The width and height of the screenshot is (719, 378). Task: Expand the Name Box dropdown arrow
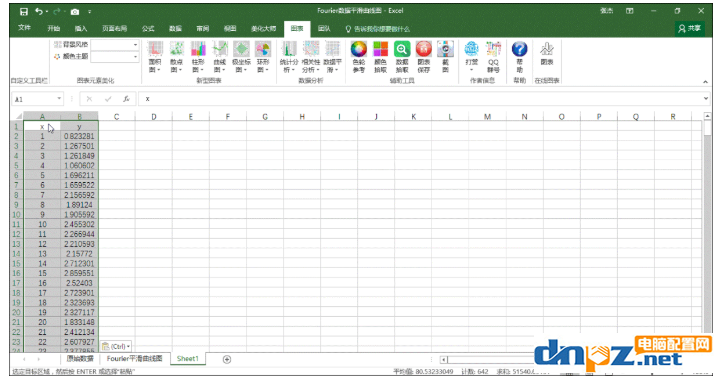point(59,99)
